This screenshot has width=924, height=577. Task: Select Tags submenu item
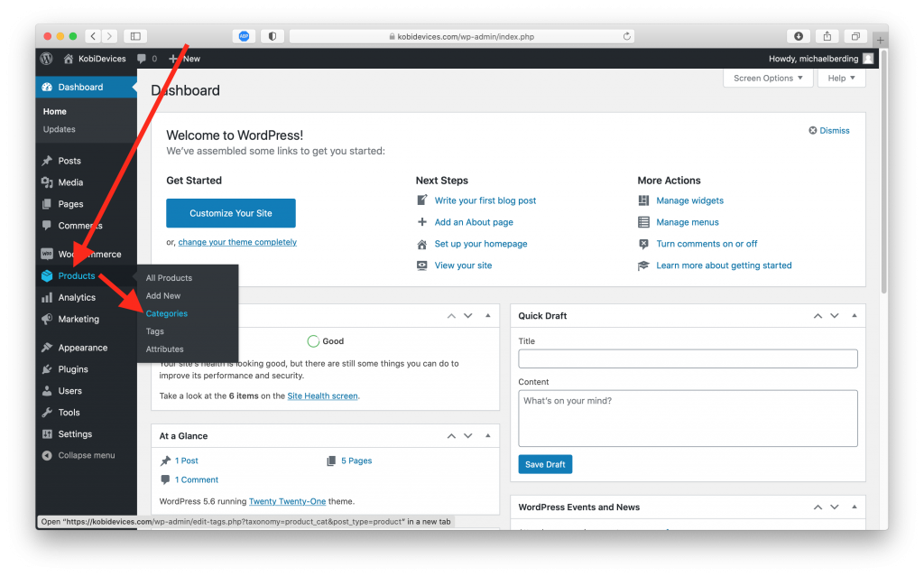click(x=155, y=331)
